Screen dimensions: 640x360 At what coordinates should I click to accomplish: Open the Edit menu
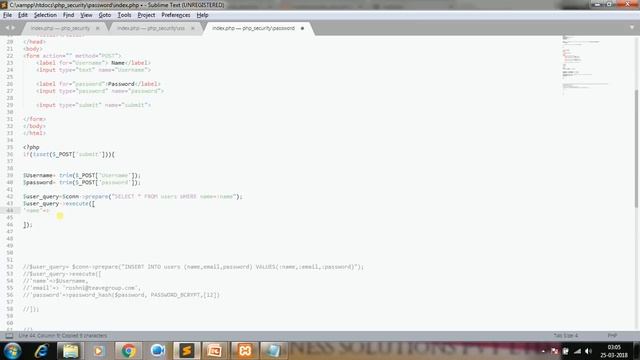pyautogui.click(x=22, y=15)
